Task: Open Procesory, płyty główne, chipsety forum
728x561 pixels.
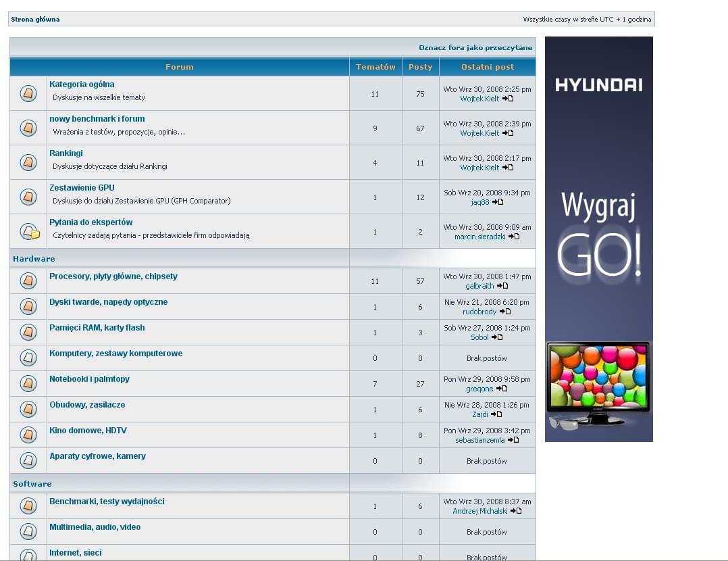Action: 113,276
